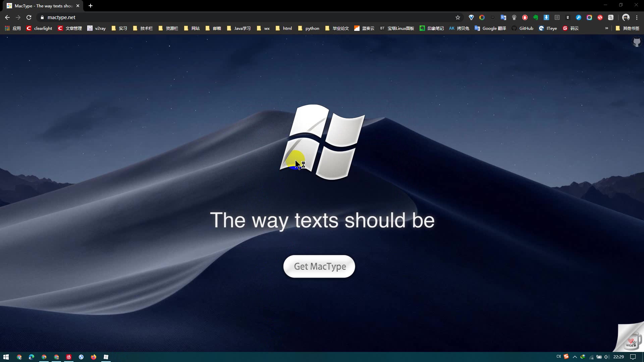Reload the mactype.net page
644x362 pixels.
pyautogui.click(x=29, y=17)
